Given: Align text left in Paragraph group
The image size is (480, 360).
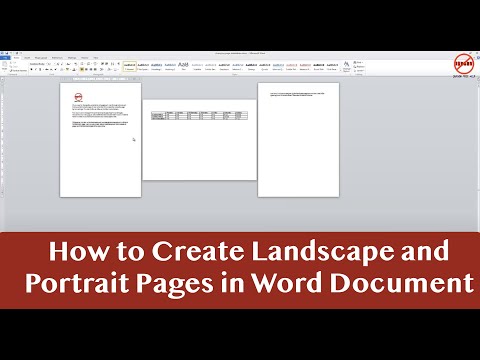Looking at the screenshot, I should 82,69.
